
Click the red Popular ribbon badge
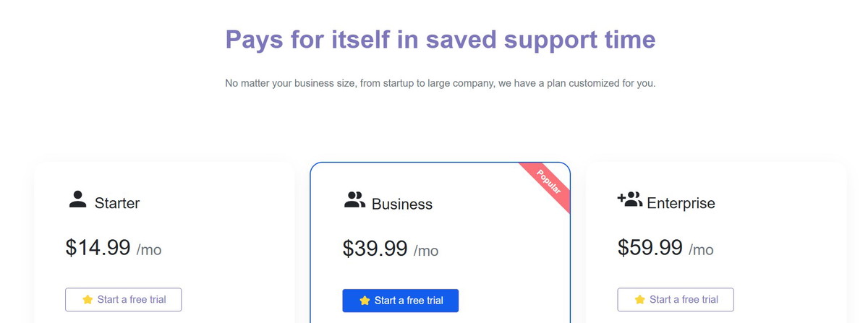[549, 184]
